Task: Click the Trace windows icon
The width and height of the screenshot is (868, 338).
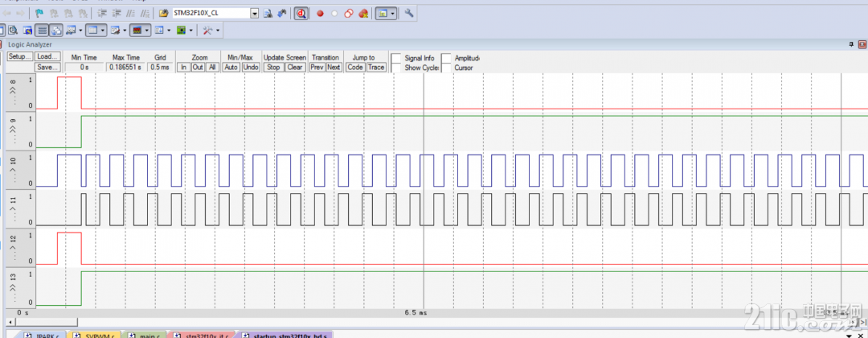Action: [x=159, y=30]
